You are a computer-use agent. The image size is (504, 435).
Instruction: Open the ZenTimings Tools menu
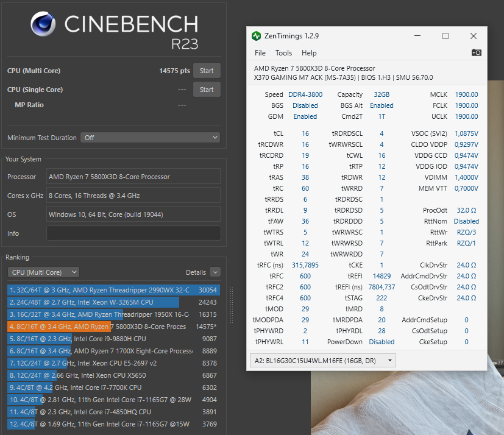point(283,53)
